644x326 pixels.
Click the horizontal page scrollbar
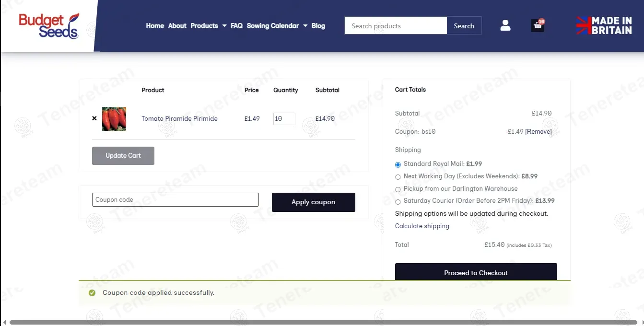coord(321,323)
